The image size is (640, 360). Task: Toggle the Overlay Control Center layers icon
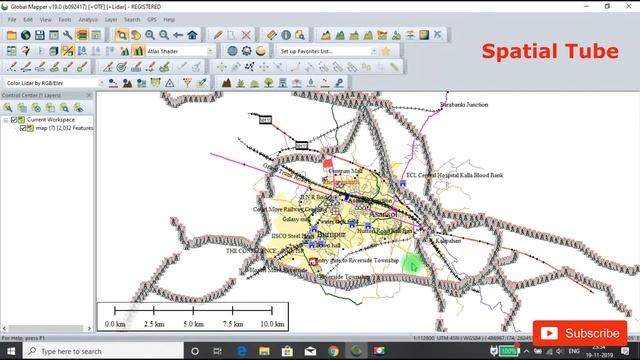[x=82, y=35]
